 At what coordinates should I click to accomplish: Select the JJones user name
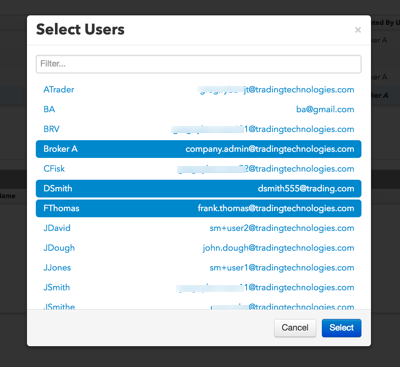57,268
